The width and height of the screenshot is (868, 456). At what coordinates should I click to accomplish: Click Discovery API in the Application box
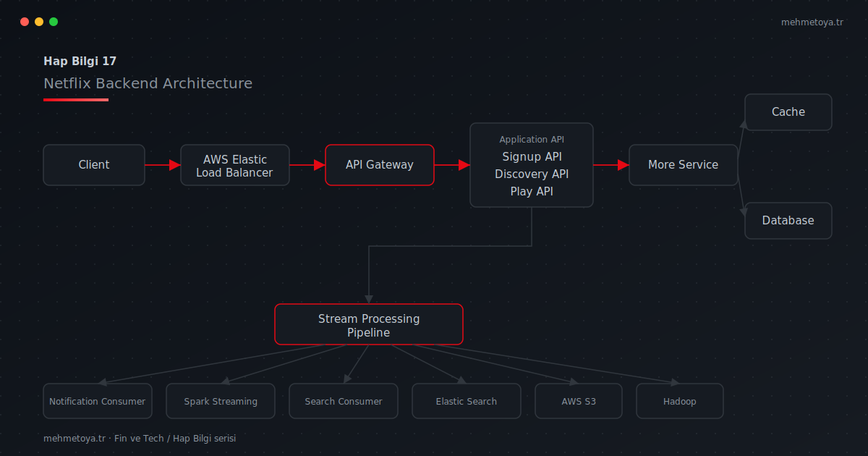point(532,174)
